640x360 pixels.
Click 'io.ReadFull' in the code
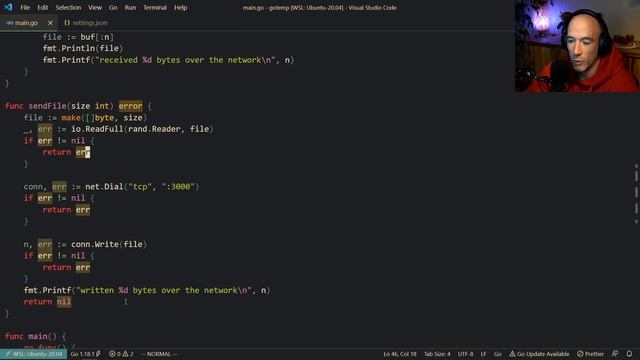97,129
